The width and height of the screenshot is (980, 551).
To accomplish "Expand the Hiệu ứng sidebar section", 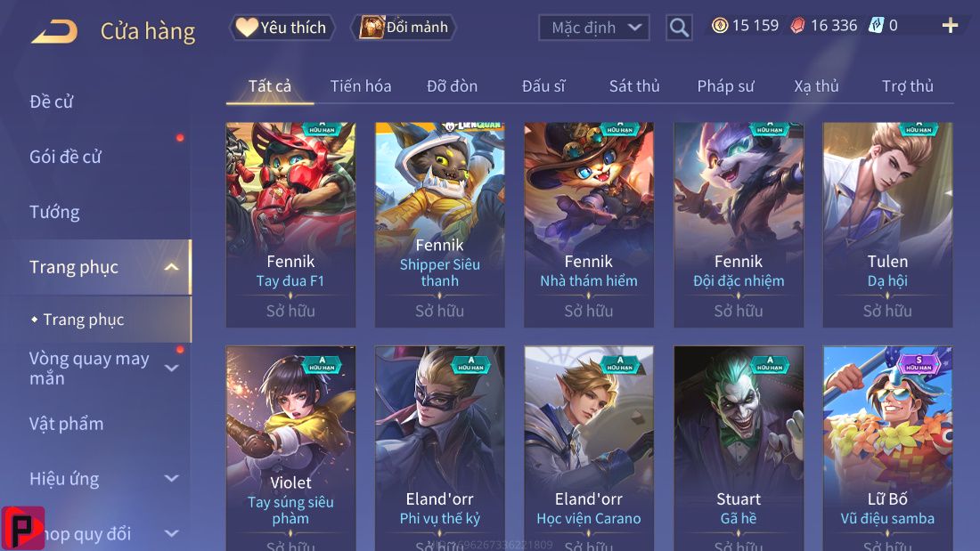I will coord(171,479).
